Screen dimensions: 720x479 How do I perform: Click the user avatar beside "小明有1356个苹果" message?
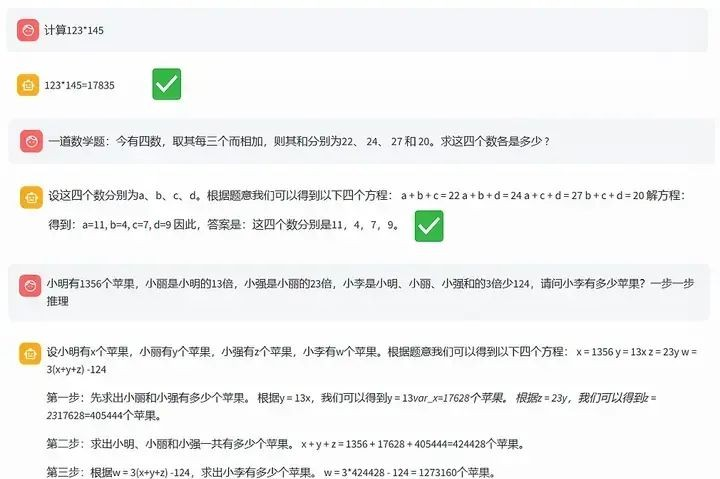[x=30, y=286]
